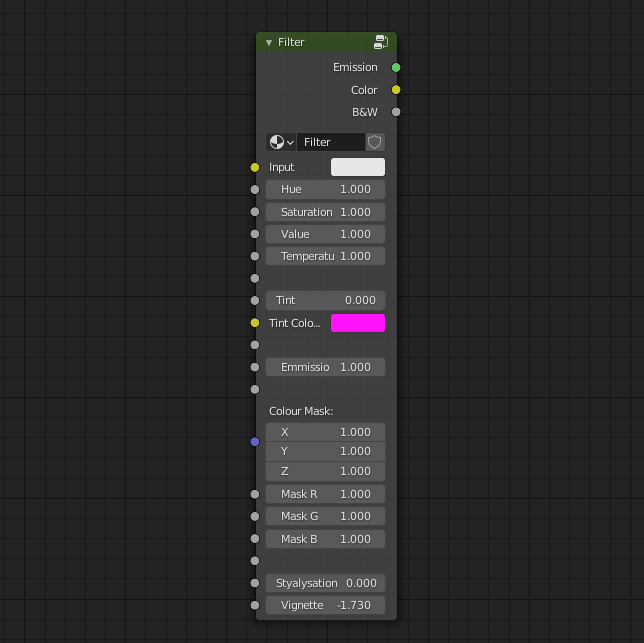The height and width of the screenshot is (643, 644).
Task: Click the Colour Mask X field
Action: pyautogui.click(x=325, y=432)
